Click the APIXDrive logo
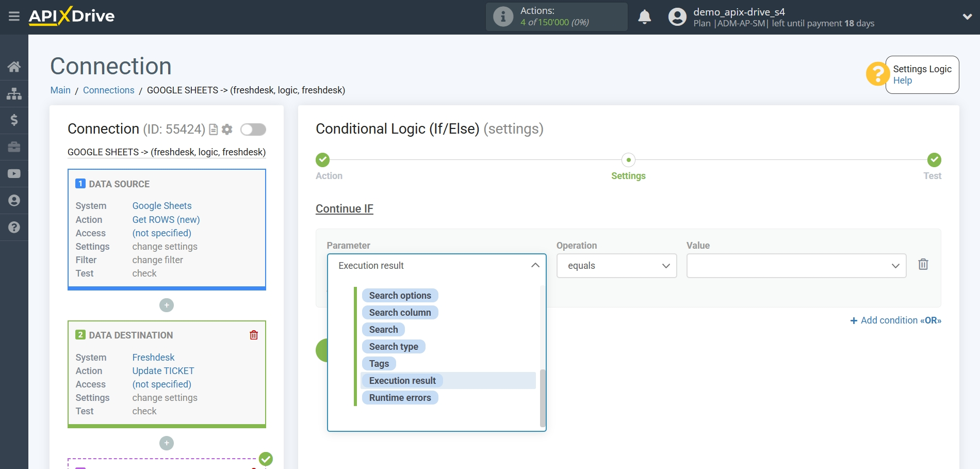 tap(72, 16)
